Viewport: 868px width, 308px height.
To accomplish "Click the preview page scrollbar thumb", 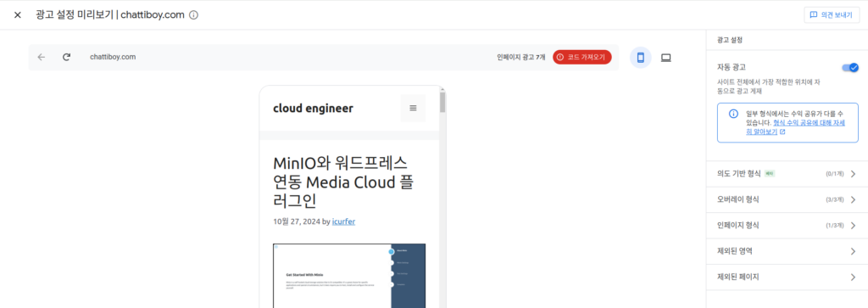I will tap(442, 103).
